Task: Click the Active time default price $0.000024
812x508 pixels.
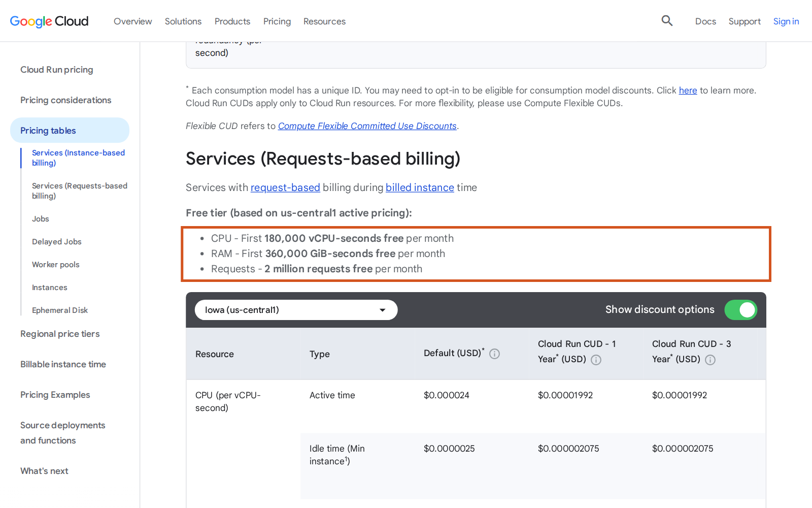Action: (x=447, y=395)
